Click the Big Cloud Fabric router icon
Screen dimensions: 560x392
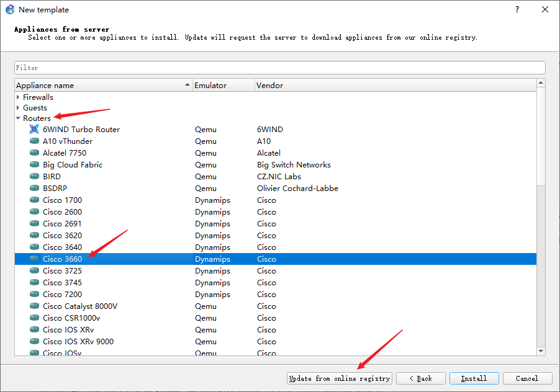pos(34,164)
